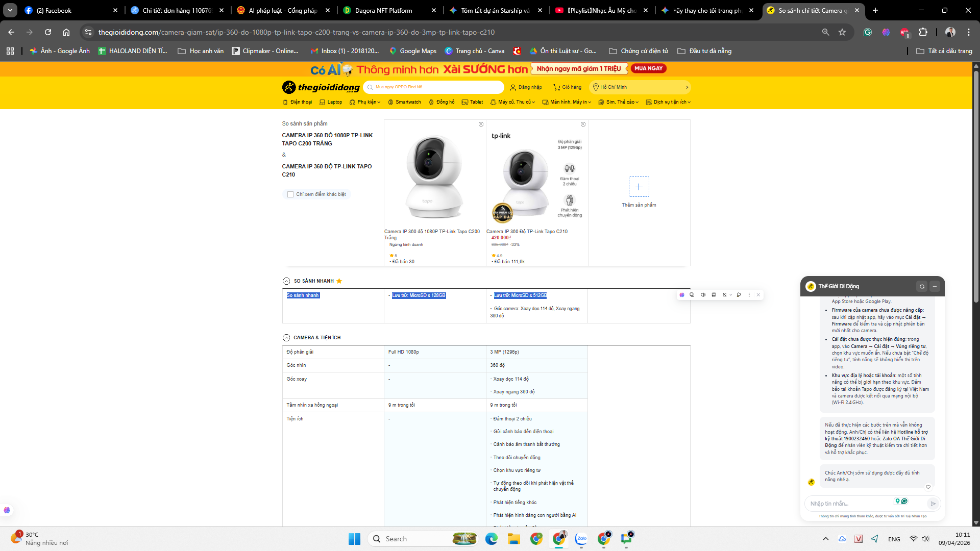Image resolution: width=980 pixels, height=551 pixels.
Task: Collapse the CAMERA & TIỆN ÍCH section
Action: click(286, 338)
